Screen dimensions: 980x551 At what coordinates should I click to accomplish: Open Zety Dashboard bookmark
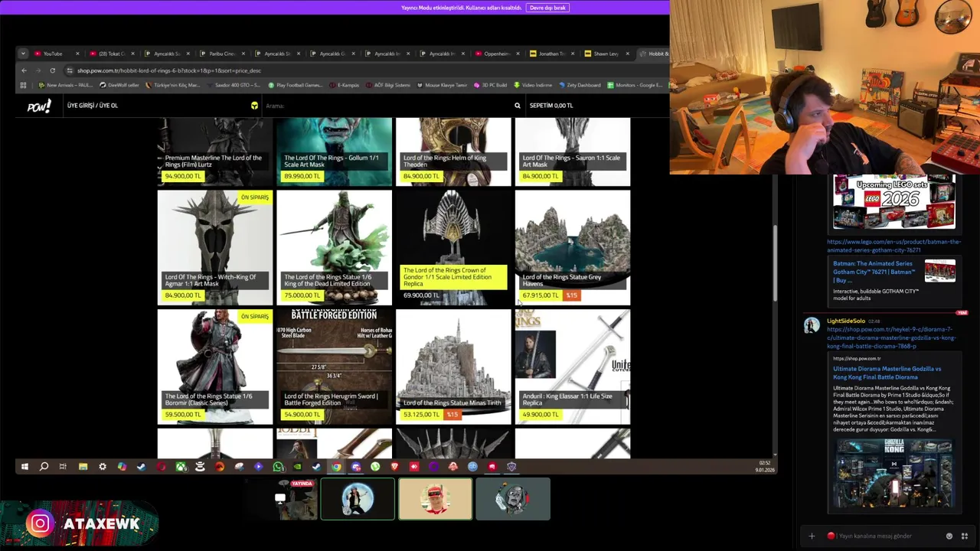click(580, 85)
